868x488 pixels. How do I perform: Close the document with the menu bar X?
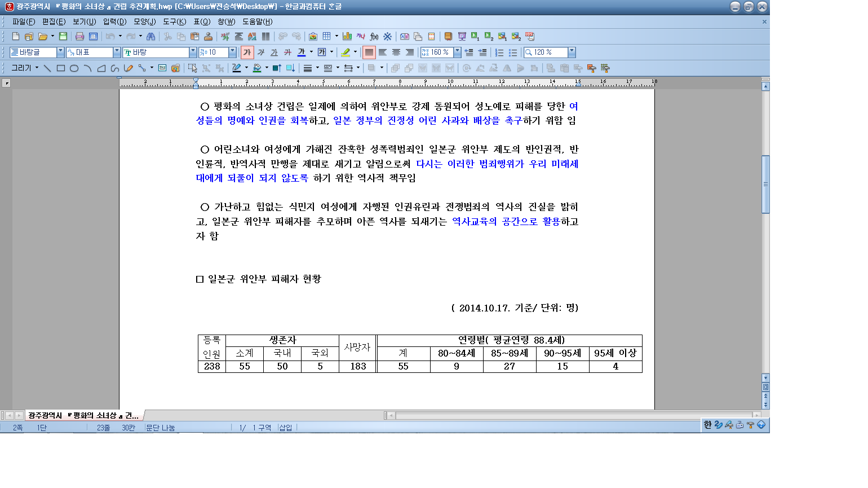pyautogui.click(x=764, y=21)
